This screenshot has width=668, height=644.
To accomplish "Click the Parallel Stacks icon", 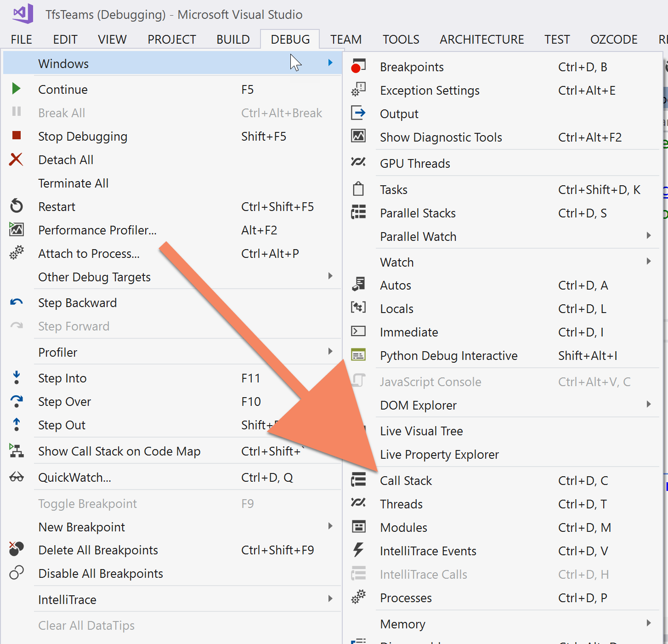I will (x=358, y=212).
